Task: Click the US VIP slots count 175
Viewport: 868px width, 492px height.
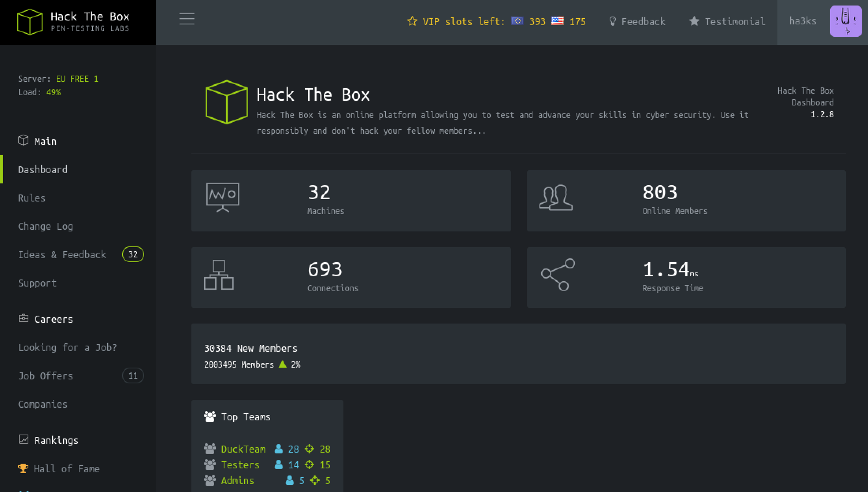Action: 578,22
